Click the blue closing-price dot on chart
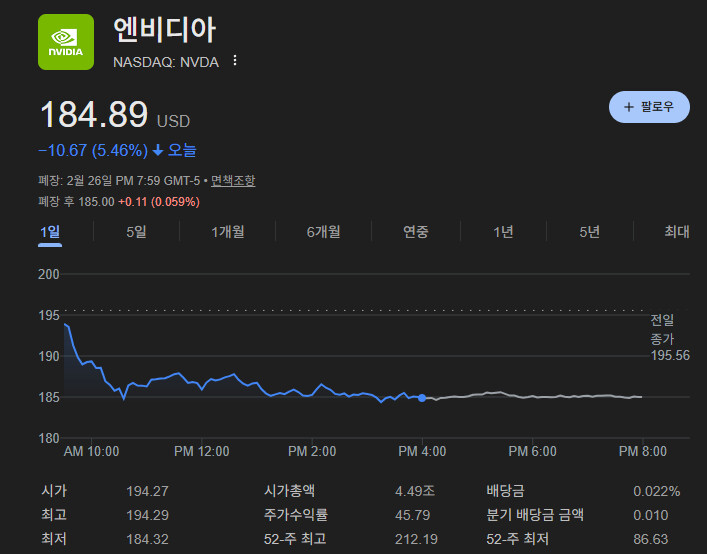Viewport: 707px width, 554px height. click(x=422, y=398)
